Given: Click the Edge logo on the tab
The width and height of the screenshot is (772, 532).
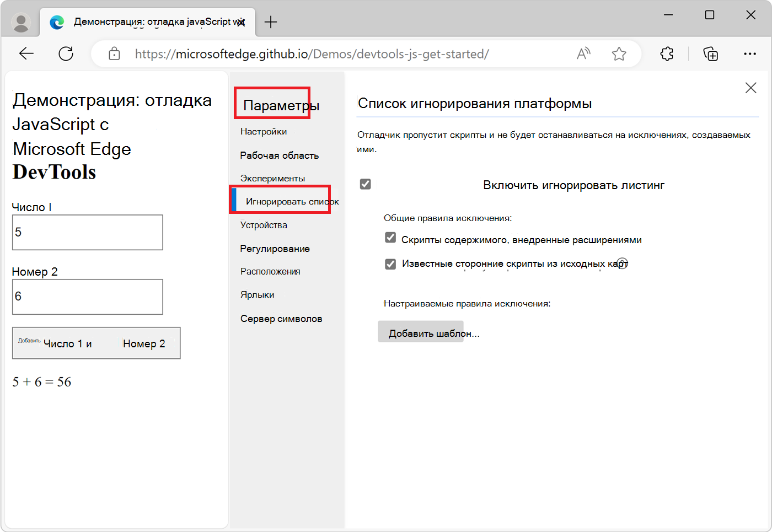Looking at the screenshot, I should (57, 22).
